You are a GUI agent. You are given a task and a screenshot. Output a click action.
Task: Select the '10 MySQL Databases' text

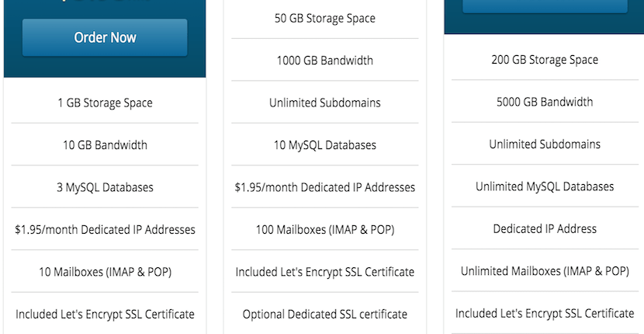point(325,144)
